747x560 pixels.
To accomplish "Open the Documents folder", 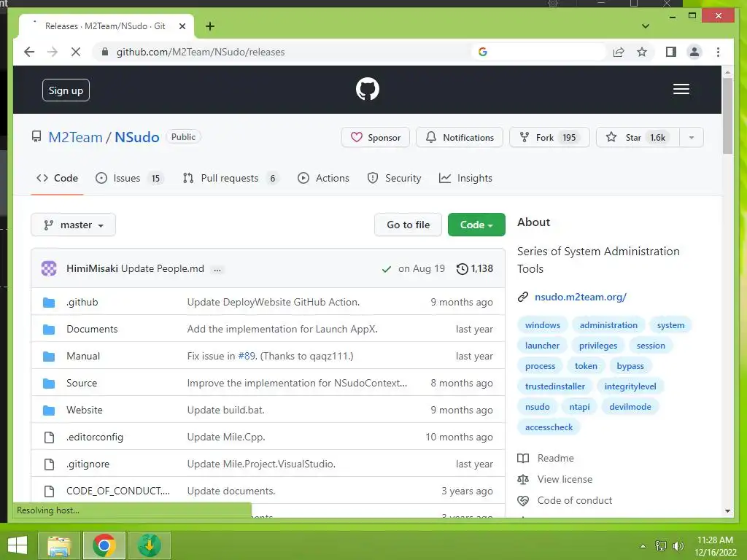I will (x=92, y=329).
